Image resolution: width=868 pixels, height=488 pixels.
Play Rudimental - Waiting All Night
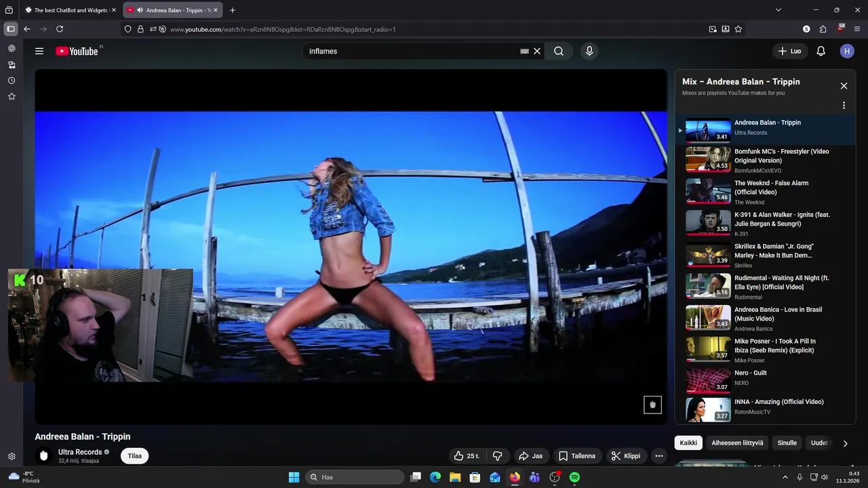click(x=765, y=287)
